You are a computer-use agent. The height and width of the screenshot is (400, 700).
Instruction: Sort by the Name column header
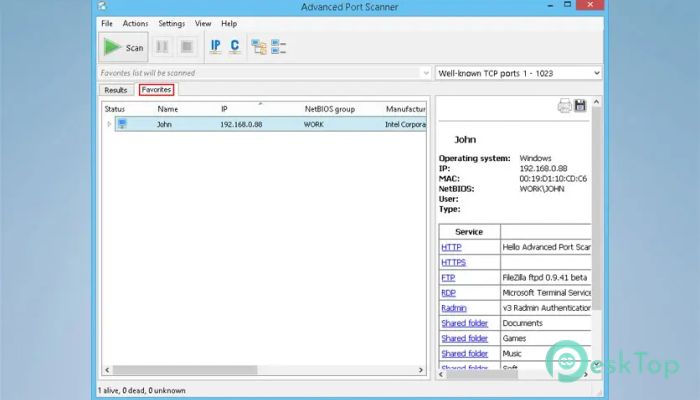tap(168, 109)
